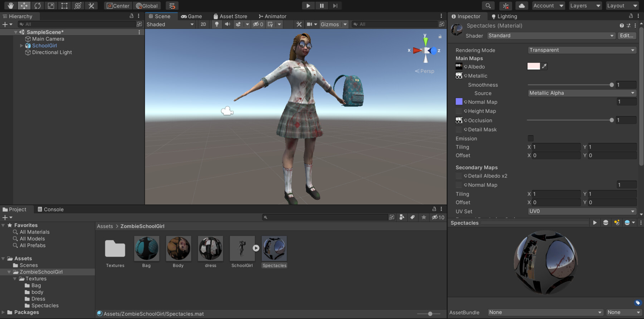Open Layout dropdown
644x319 pixels.
pos(622,6)
